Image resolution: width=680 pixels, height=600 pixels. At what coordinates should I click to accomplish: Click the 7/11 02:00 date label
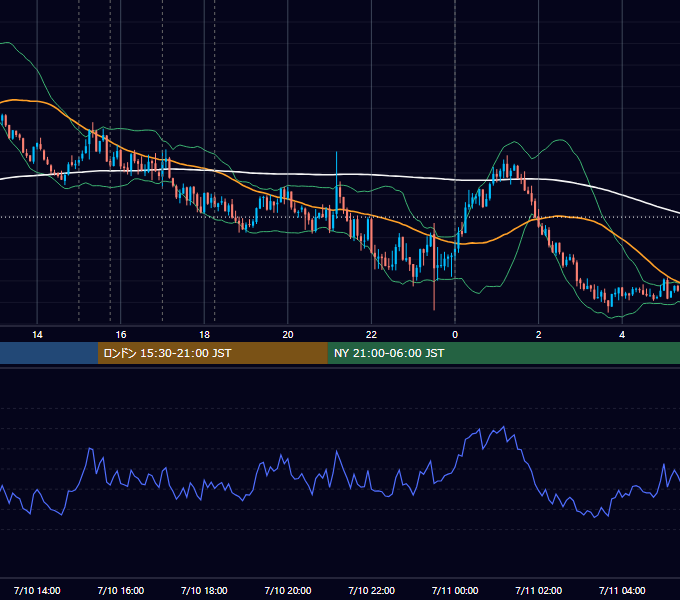click(x=538, y=590)
